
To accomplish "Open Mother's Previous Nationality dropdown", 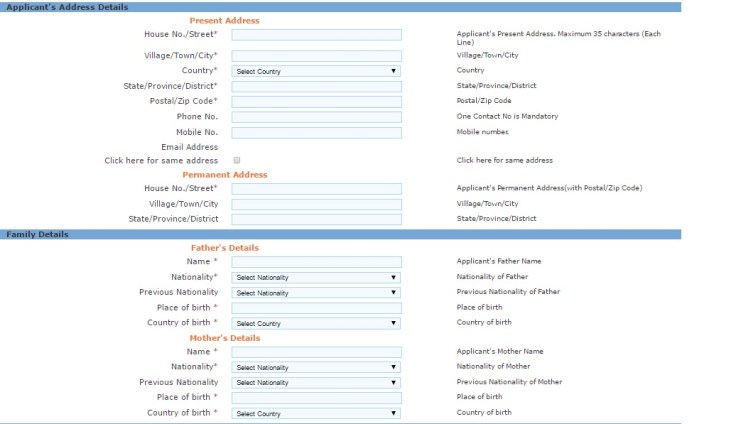I will [x=316, y=382].
